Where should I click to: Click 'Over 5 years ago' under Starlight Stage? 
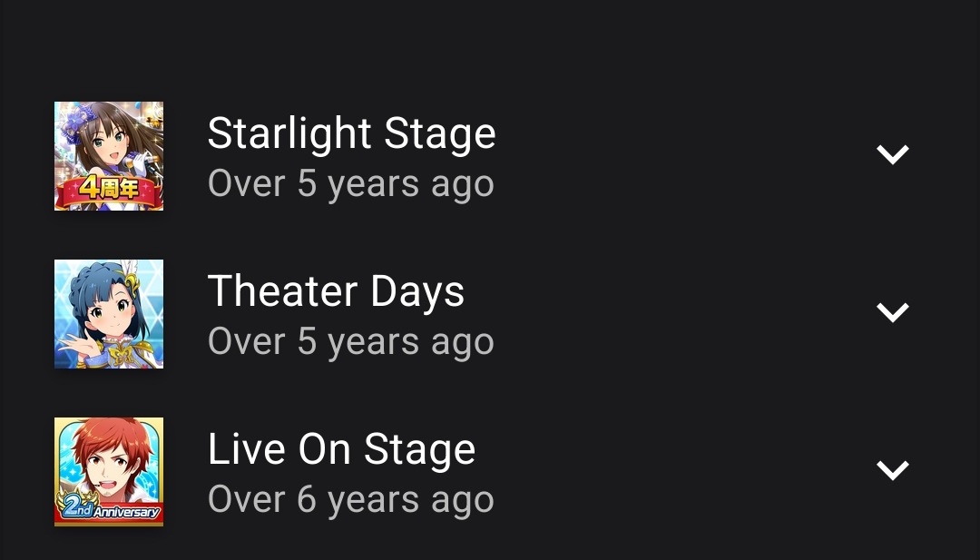(x=350, y=184)
